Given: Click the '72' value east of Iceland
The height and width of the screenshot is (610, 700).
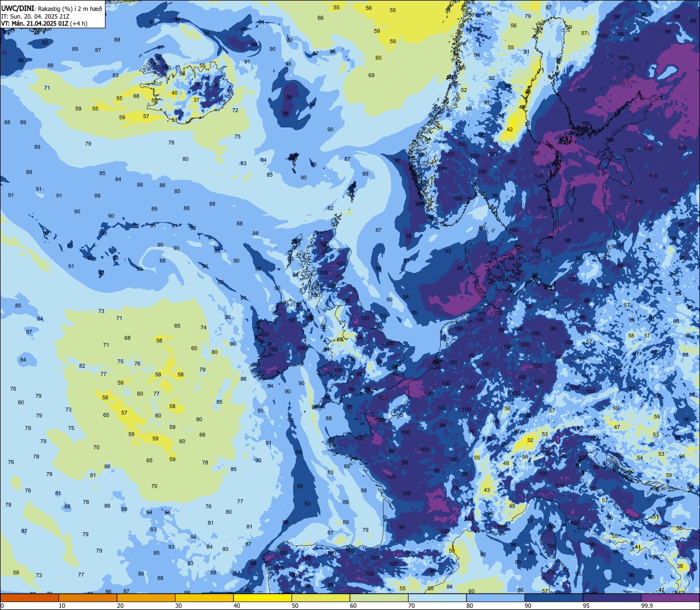Looking at the screenshot, I should pos(235,111).
